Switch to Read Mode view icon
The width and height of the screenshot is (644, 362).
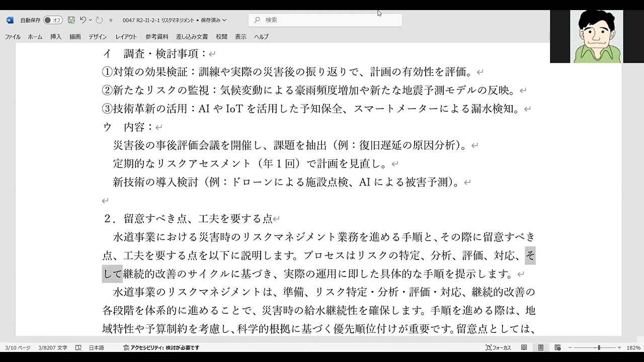[x=524, y=348]
